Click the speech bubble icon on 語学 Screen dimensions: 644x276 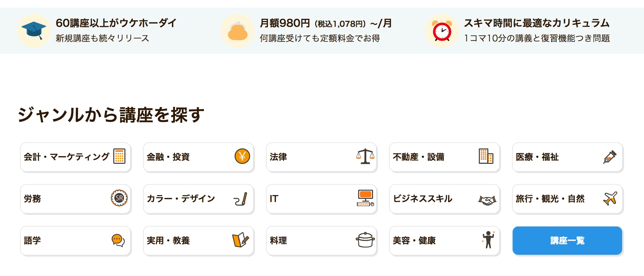pos(118,240)
